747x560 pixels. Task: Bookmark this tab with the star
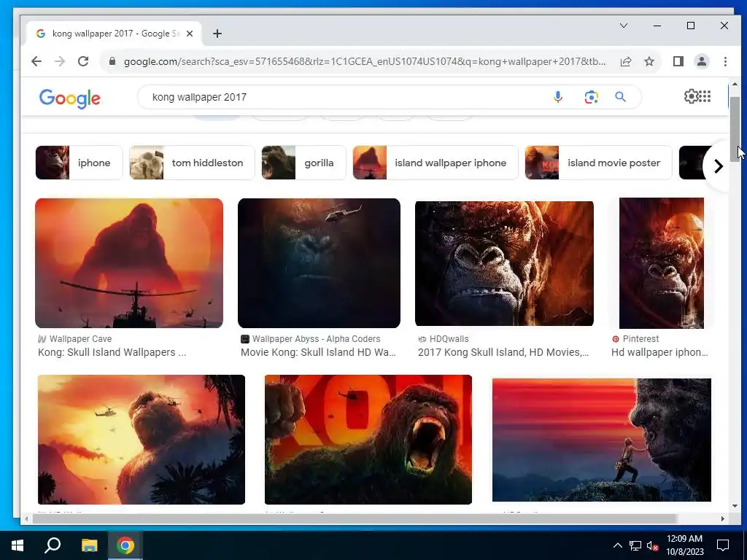[x=649, y=61]
